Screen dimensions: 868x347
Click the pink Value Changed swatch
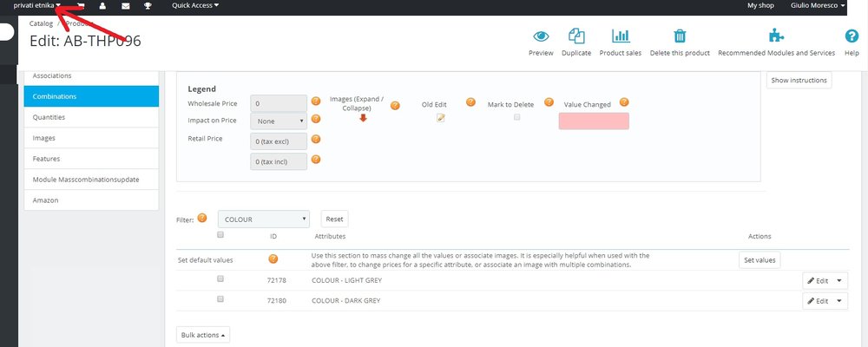coord(594,121)
